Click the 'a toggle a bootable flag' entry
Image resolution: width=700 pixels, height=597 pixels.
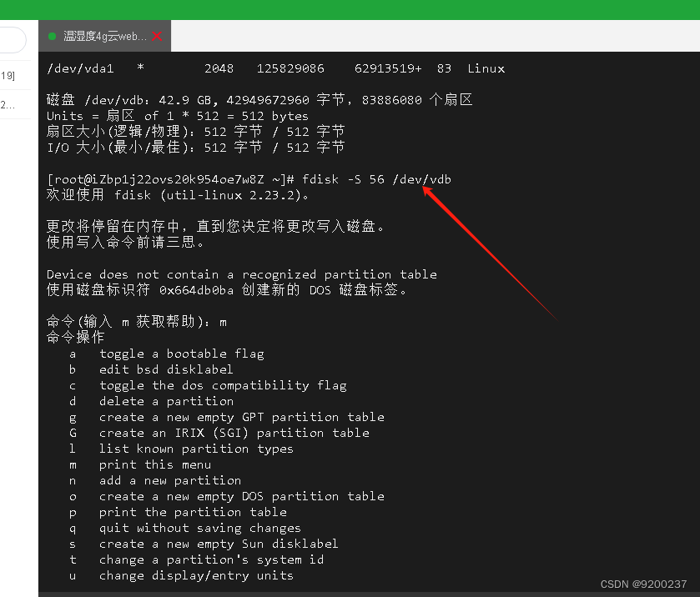click(167, 354)
